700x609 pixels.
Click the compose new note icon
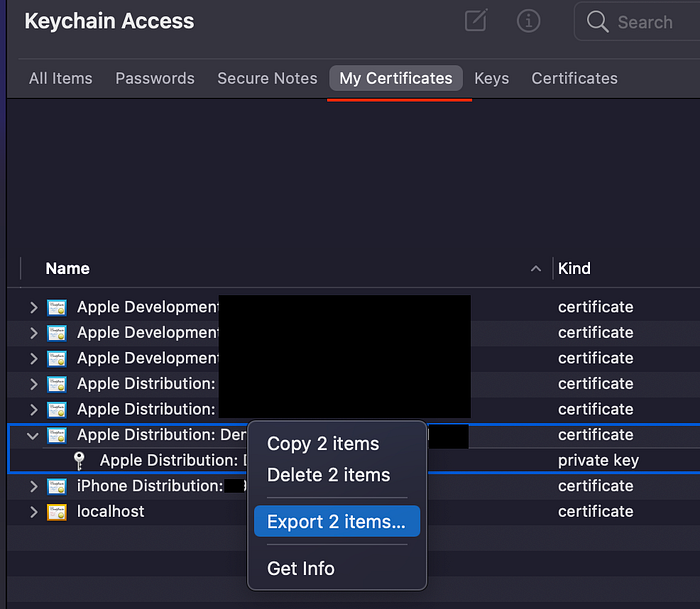click(476, 20)
